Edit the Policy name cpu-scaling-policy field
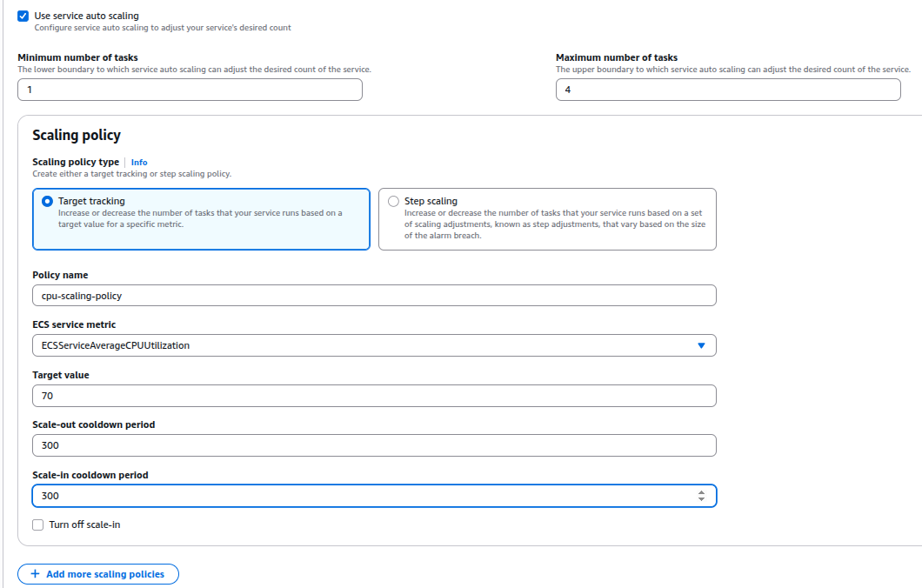The width and height of the screenshot is (922, 588). point(374,296)
